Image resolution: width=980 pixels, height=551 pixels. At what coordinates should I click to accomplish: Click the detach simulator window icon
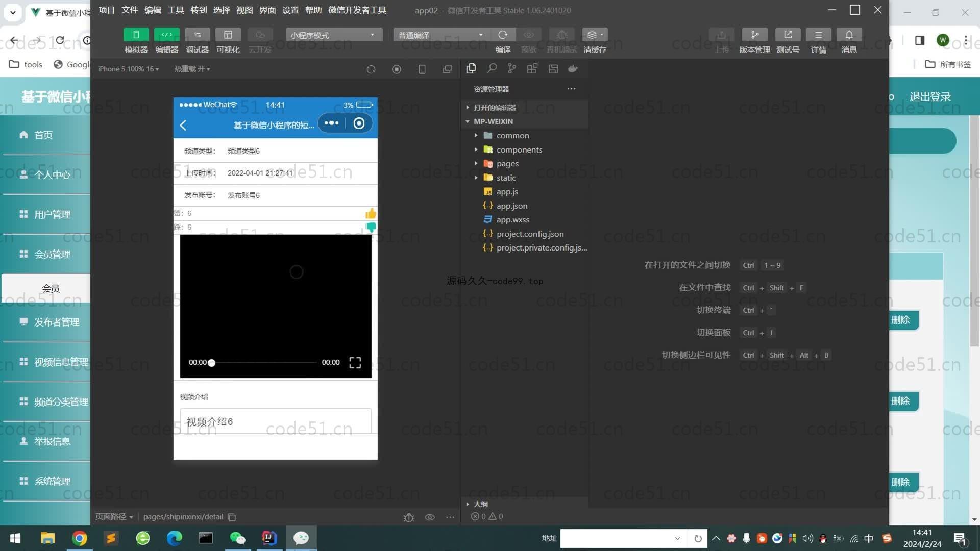point(448,69)
